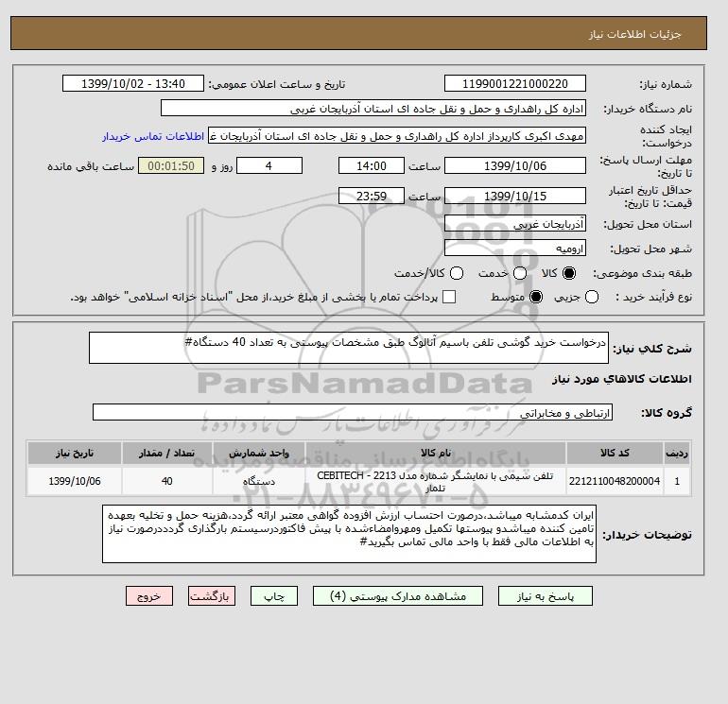Select the کالا/خدمت radio button
The width and height of the screenshot is (728, 704).
coord(457,273)
